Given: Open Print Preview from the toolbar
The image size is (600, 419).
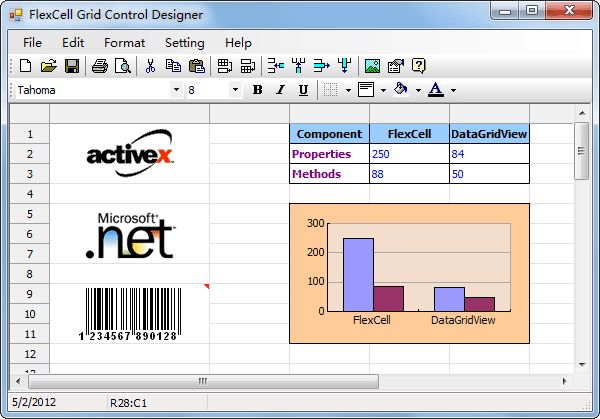Looking at the screenshot, I should (122, 67).
